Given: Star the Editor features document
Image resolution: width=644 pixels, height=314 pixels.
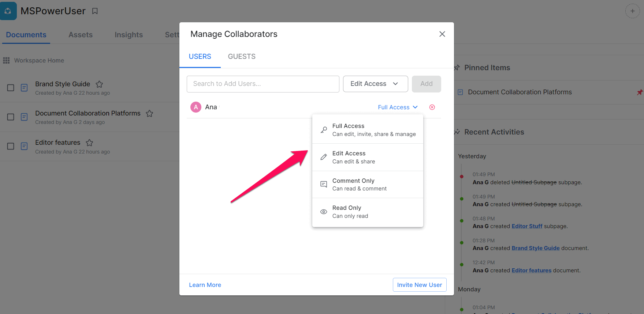Looking at the screenshot, I should point(89,143).
